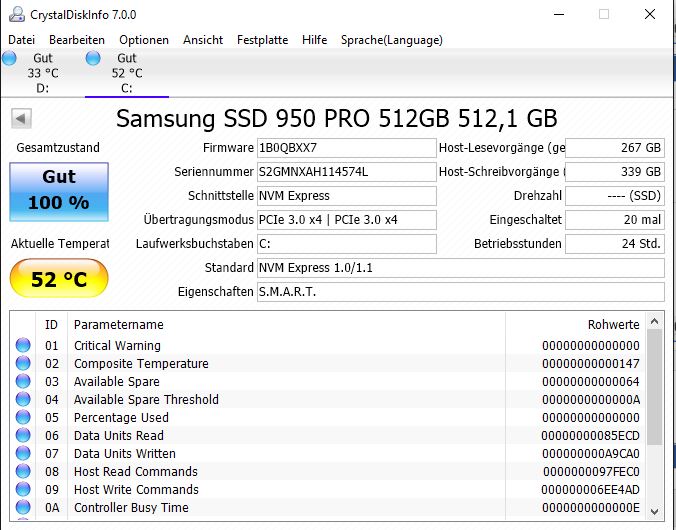Click the Eigenschaften field S.M.A.R.T.

(x=460, y=292)
